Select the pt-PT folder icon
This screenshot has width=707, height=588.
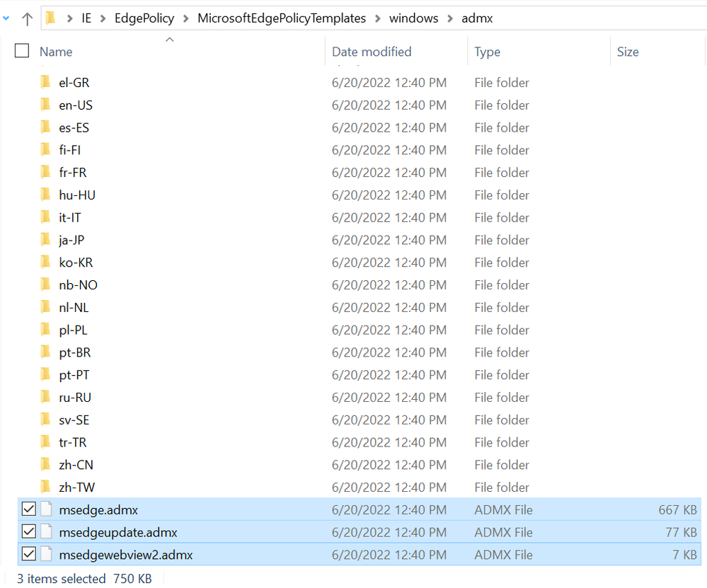[x=45, y=374]
